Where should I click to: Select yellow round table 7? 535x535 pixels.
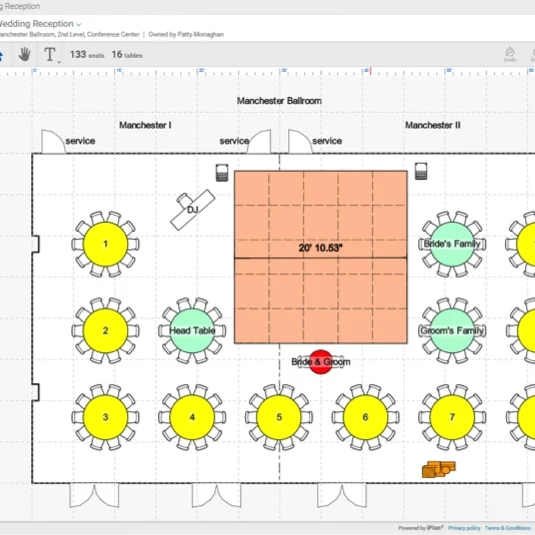[452, 417]
